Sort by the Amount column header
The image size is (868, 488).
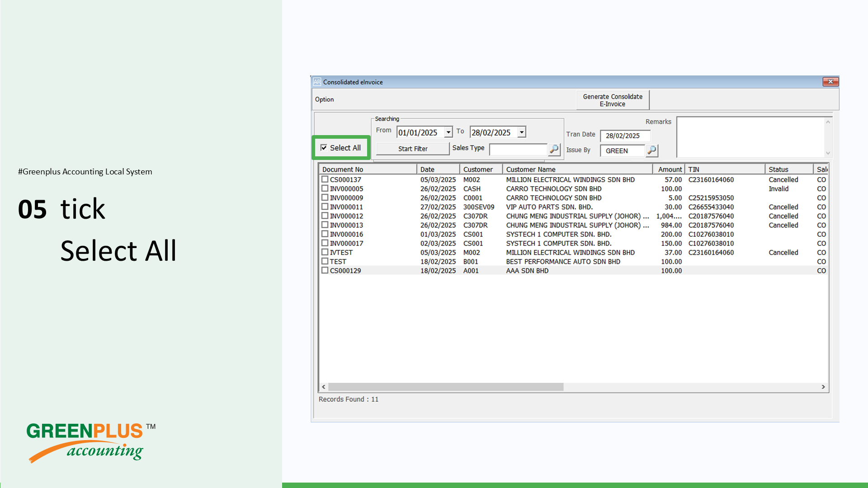coord(669,169)
